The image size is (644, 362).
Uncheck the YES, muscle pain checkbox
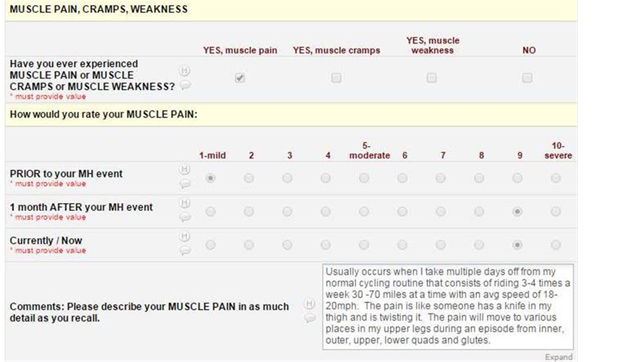click(x=240, y=78)
